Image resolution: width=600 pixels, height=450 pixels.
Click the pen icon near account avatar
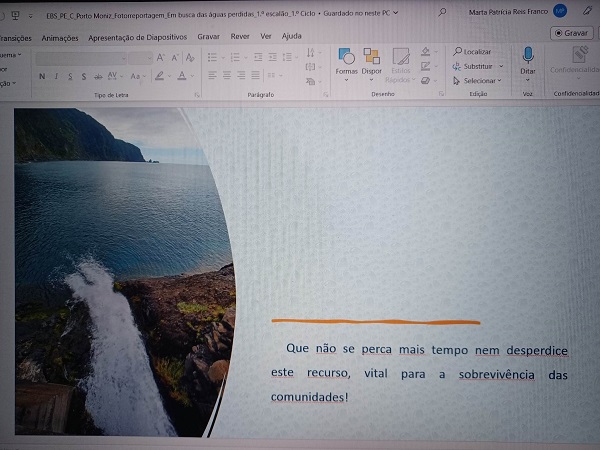pyautogui.click(x=587, y=11)
